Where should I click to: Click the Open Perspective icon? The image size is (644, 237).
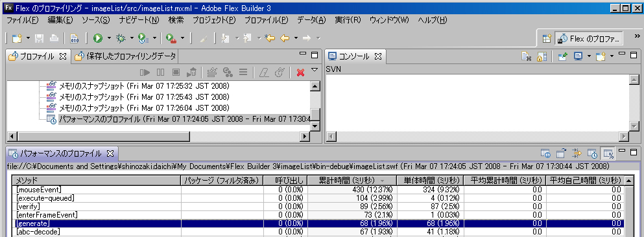click(546, 38)
